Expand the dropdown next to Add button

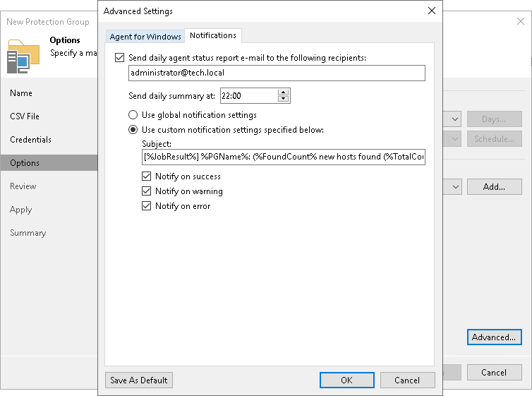(455, 186)
